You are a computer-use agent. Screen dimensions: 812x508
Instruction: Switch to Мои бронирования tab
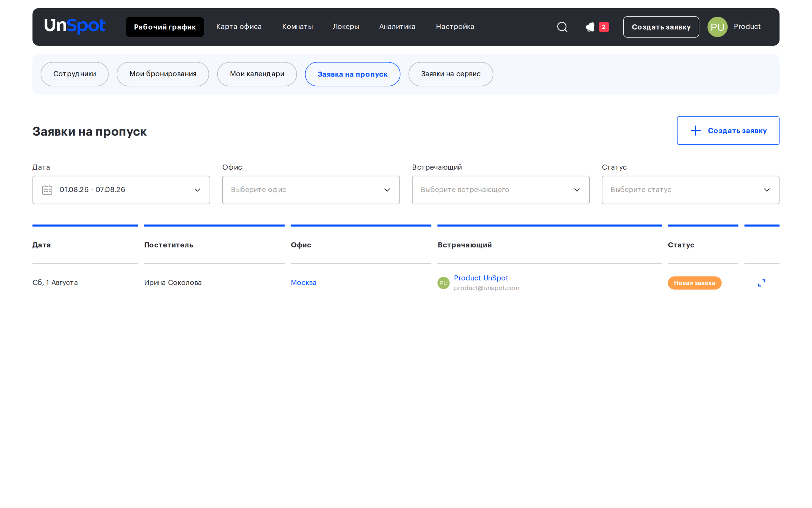163,74
